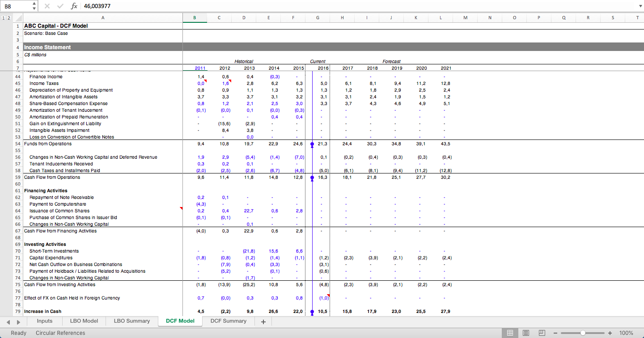
Task: Click 'Effect of FX on Cash' label
Action: tap(72, 298)
